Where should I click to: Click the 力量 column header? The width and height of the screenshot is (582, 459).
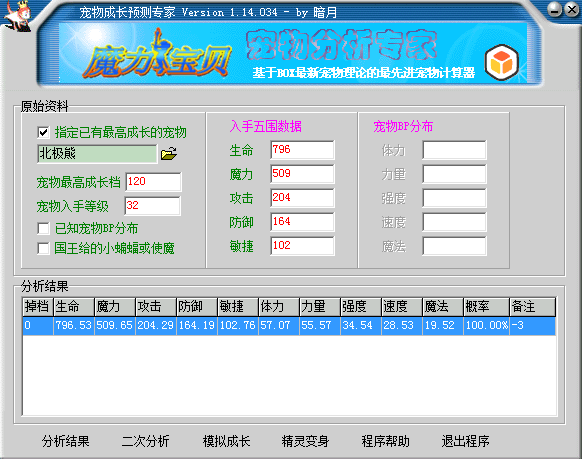point(320,307)
